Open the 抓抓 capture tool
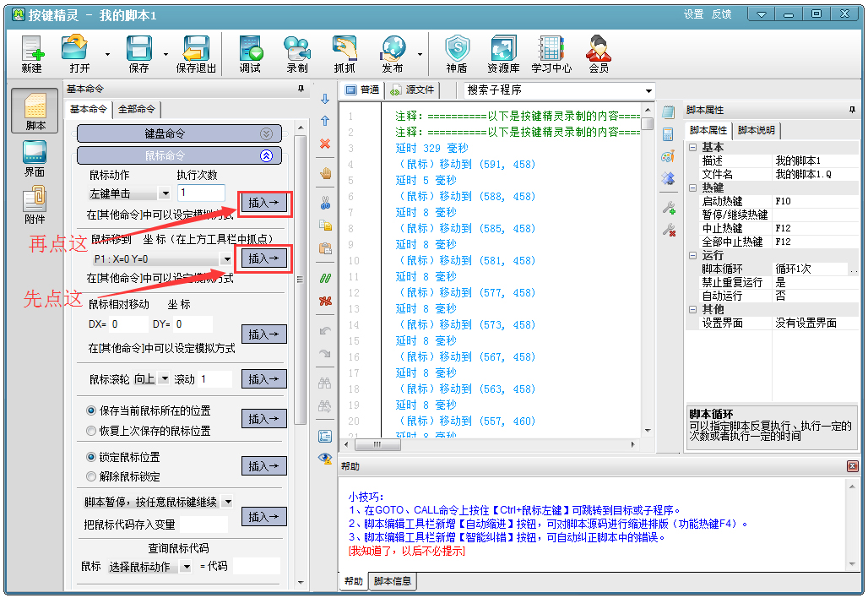This screenshot has width=868, height=598. point(344,54)
